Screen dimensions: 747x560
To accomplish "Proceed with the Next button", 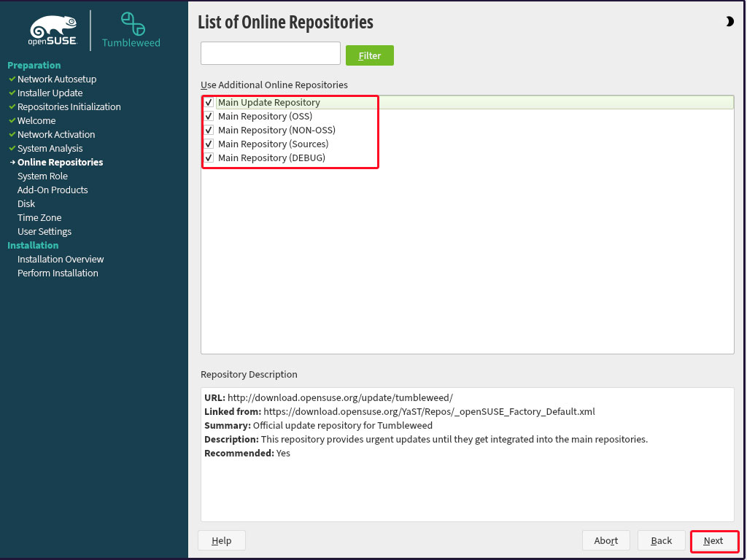I will coord(713,540).
